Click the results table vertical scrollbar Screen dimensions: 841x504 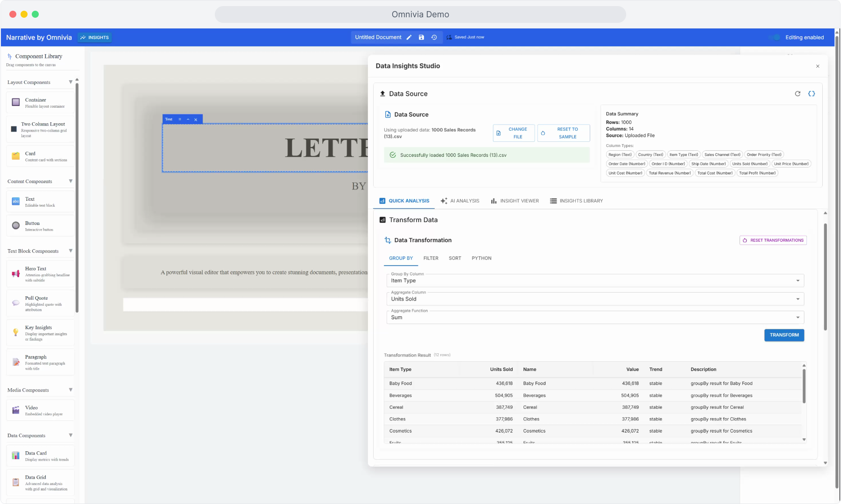(x=804, y=386)
